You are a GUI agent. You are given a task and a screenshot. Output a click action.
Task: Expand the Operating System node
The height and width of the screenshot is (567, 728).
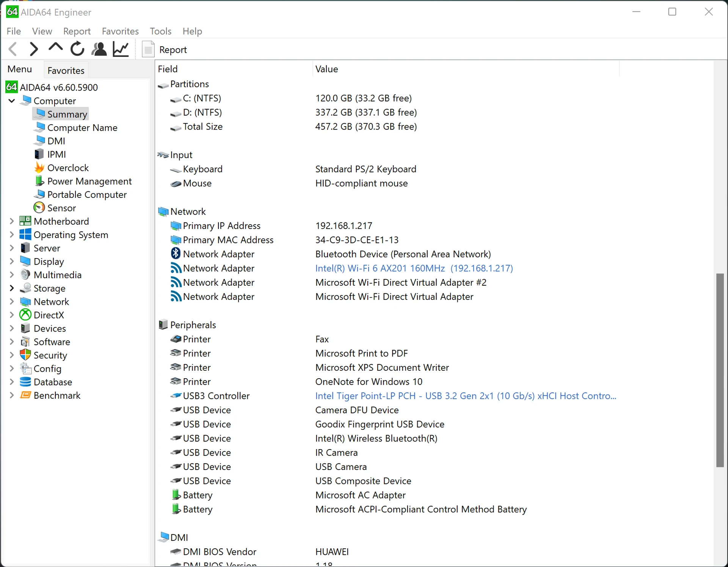click(x=12, y=235)
